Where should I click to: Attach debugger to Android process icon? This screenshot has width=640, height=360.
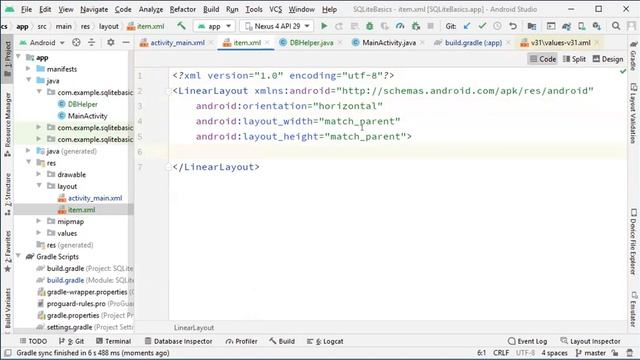coord(416,26)
